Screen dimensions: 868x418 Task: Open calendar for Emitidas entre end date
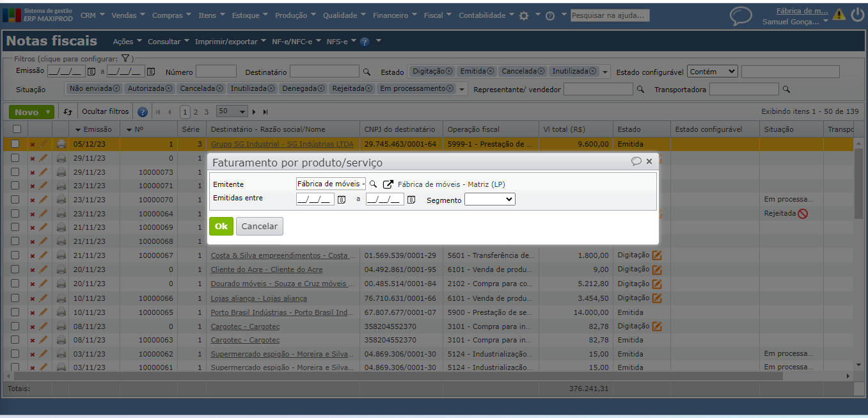(x=411, y=200)
